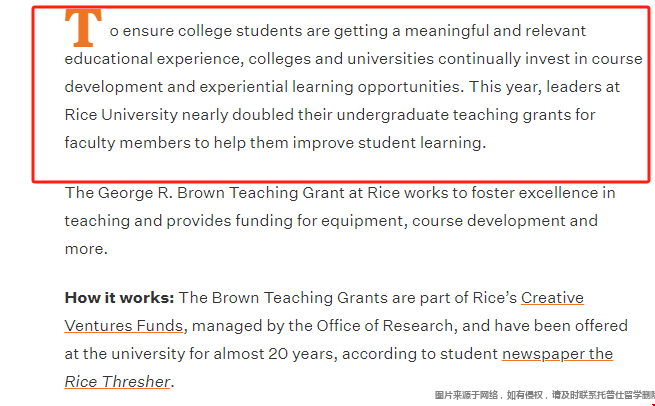Click the phrase 'meaningful and relevant'
The width and height of the screenshot is (655, 406).
coord(495,31)
